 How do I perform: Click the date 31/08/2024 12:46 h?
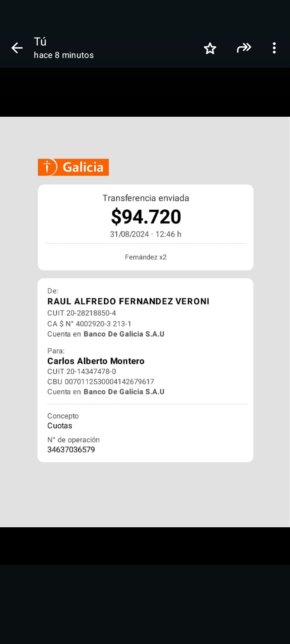146,234
